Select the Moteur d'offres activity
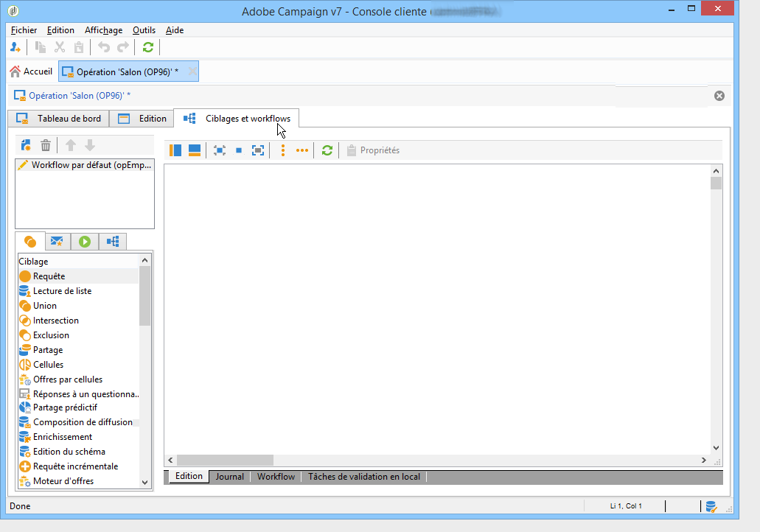Image resolution: width=760 pixels, height=532 pixels. tap(79, 481)
